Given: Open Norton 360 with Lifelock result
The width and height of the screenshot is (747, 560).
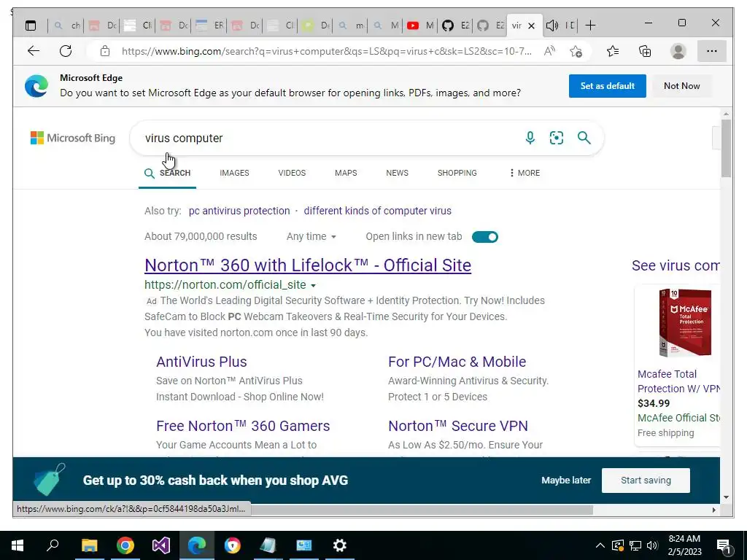Looking at the screenshot, I should point(308,265).
